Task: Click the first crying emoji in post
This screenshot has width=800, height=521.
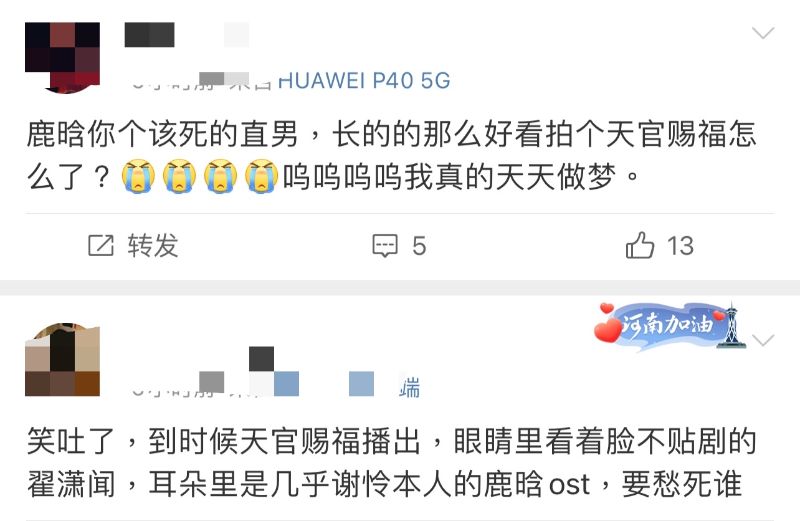Action: [138, 177]
